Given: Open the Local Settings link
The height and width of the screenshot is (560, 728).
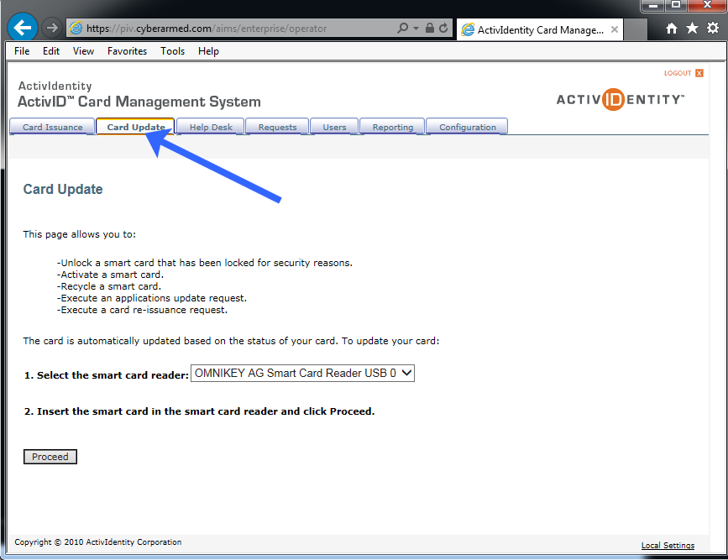Looking at the screenshot, I should pyautogui.click(x=668, y=545).
